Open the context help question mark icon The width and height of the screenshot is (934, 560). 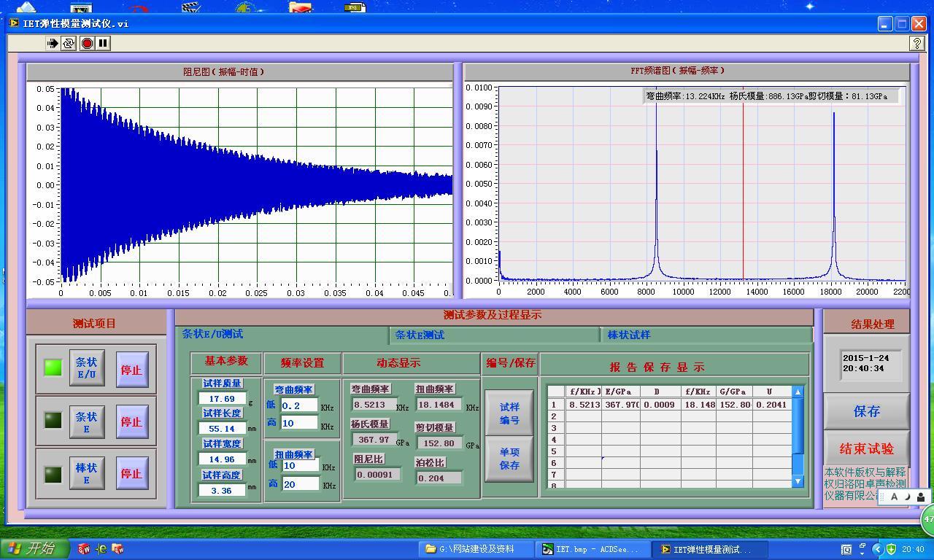pyautogui.click(x=917, y=44)
